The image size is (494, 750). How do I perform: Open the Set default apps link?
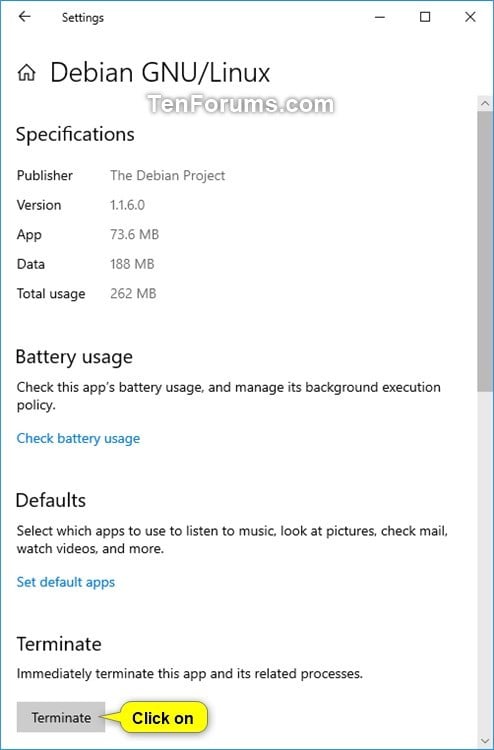tap(66, 582)
